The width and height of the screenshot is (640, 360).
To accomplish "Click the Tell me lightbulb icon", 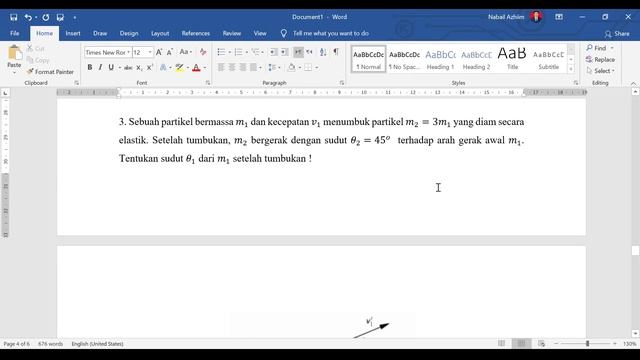I will coord(284,33).
